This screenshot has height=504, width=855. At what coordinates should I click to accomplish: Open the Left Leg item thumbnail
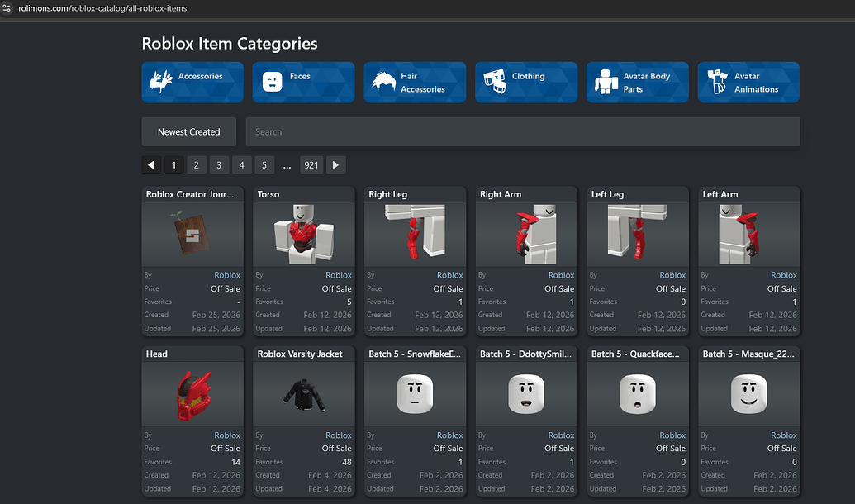(638, 235)
